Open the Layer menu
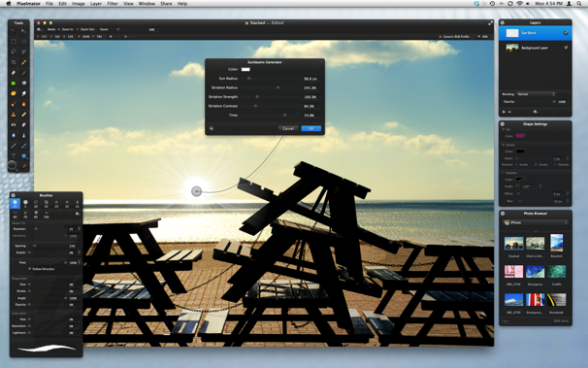The height and width of the screenshot is (368, 588). pos(96,3)
